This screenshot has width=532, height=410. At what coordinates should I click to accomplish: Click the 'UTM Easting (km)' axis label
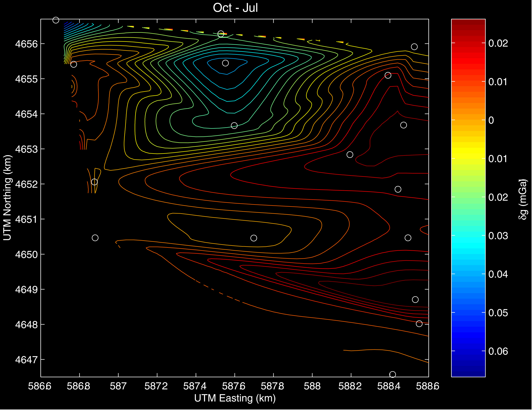pyautogui.click(x=235, y=398)
